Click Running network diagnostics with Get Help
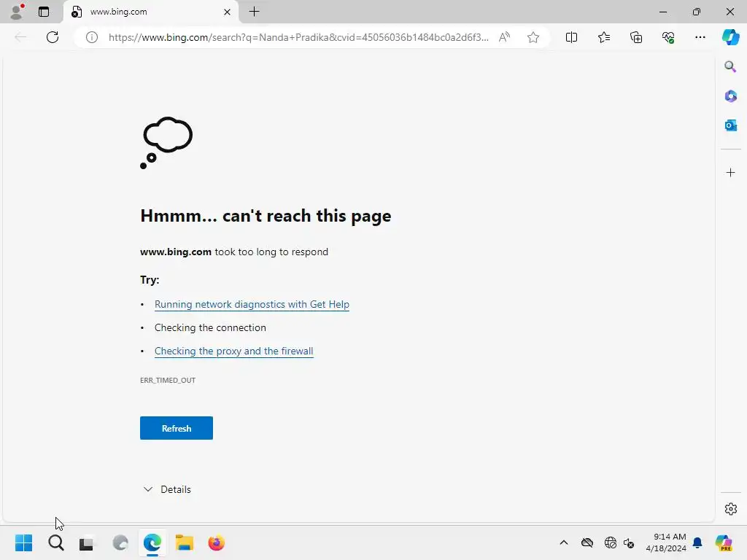The height and width of the screenshot is (560, 747). pos(252,304)
